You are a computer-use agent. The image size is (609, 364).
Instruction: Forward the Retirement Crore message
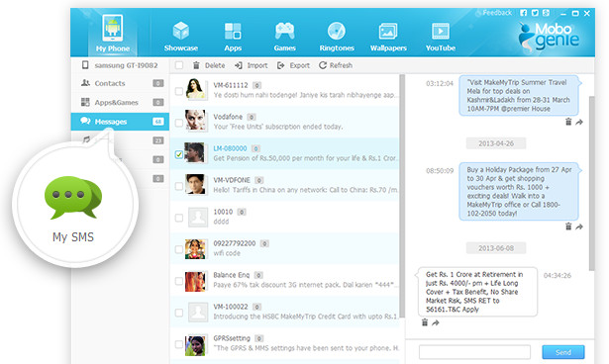pyautogui.click(x=436, y=322)
